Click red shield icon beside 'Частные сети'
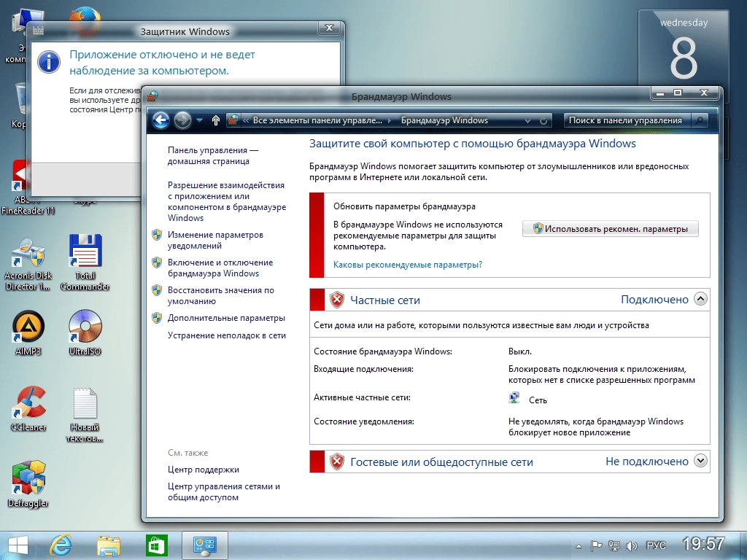This screenshot has width=747, height=560. pyautogui.click(x=337, y=300)
